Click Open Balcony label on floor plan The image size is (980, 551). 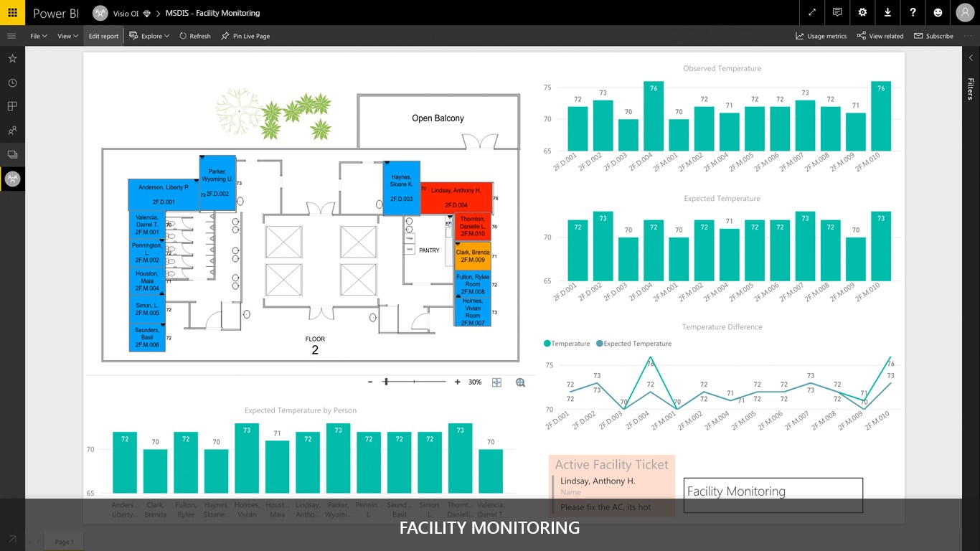(438, 118)
